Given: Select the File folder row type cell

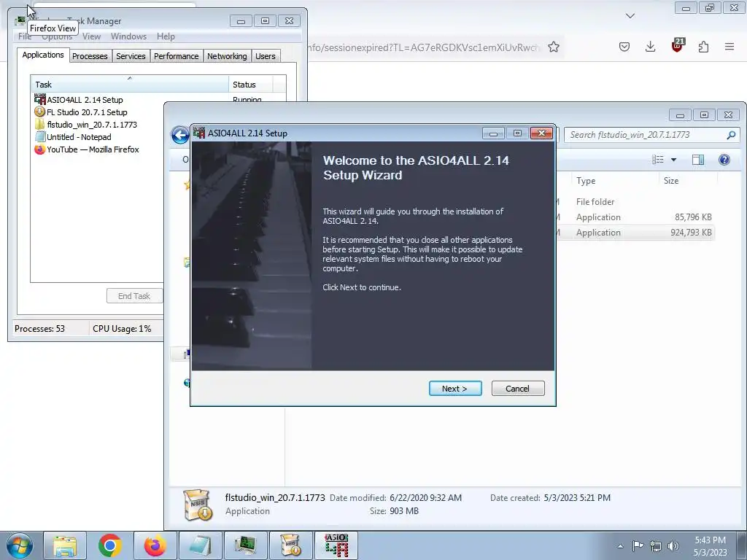Looking at the screenshot, I should point(595,201).
